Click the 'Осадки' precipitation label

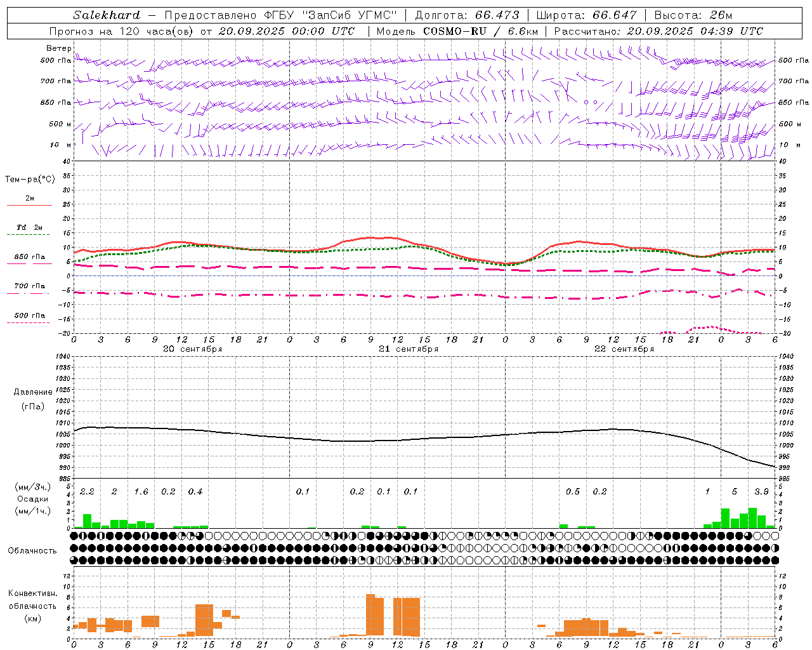pos(32,499)
